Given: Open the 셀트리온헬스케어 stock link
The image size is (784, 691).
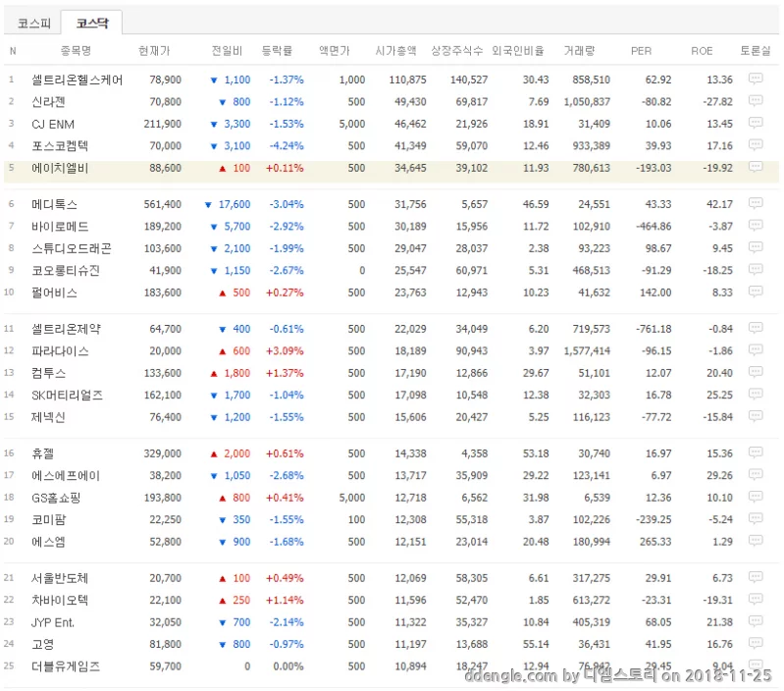Looking at the screenshot, I should pyautogui.click(x=77, y=80).
